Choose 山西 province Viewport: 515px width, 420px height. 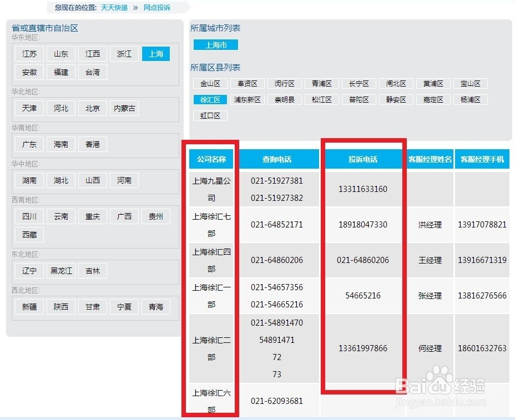click(93, 180)
